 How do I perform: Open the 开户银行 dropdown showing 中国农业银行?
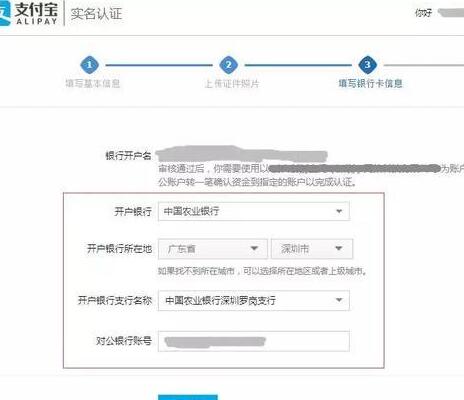click(x=254, y=211)
